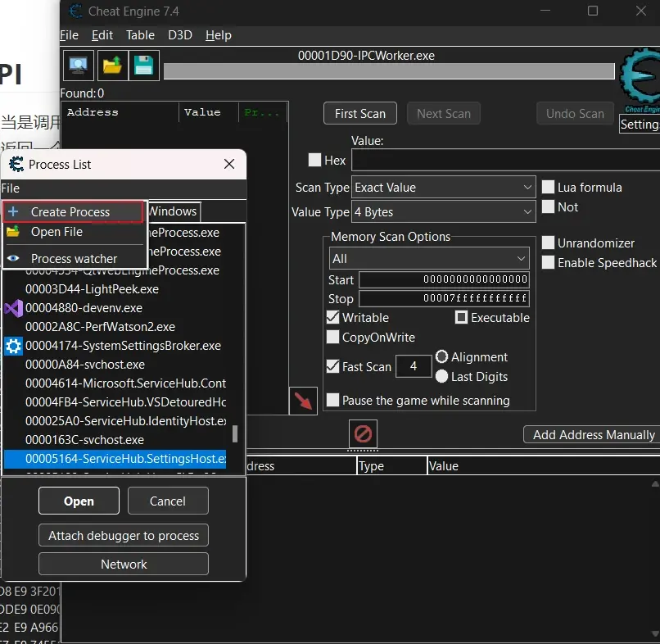Image resolution: width=660 pixels, height=644 pixels.
Task: Click the Cheat Engine title bar logo
Action: click(76, 11)
